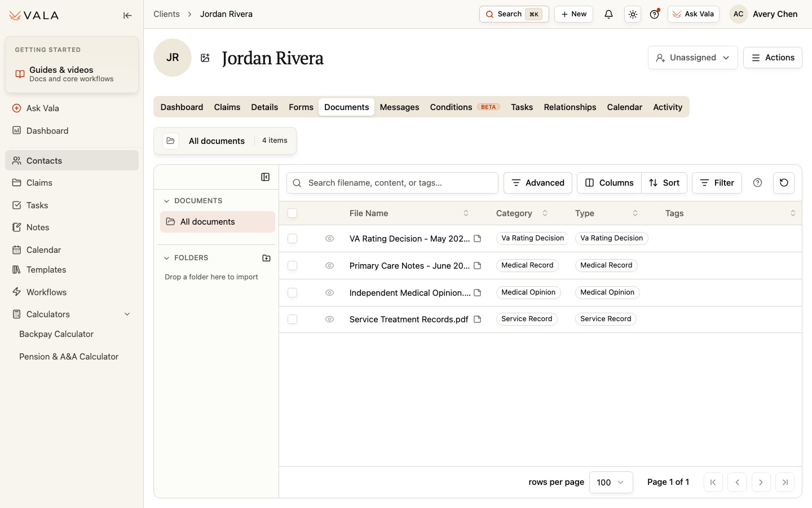Select All documents in folder tree
Screen dimensions: 812x508
point(218,222)
